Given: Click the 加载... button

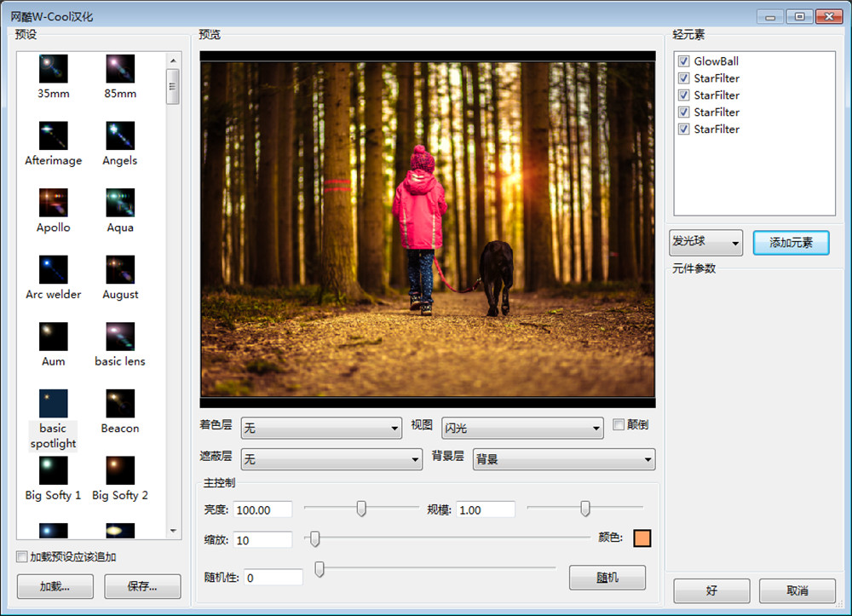Looking at the screenshot, I should pos(55,586).
